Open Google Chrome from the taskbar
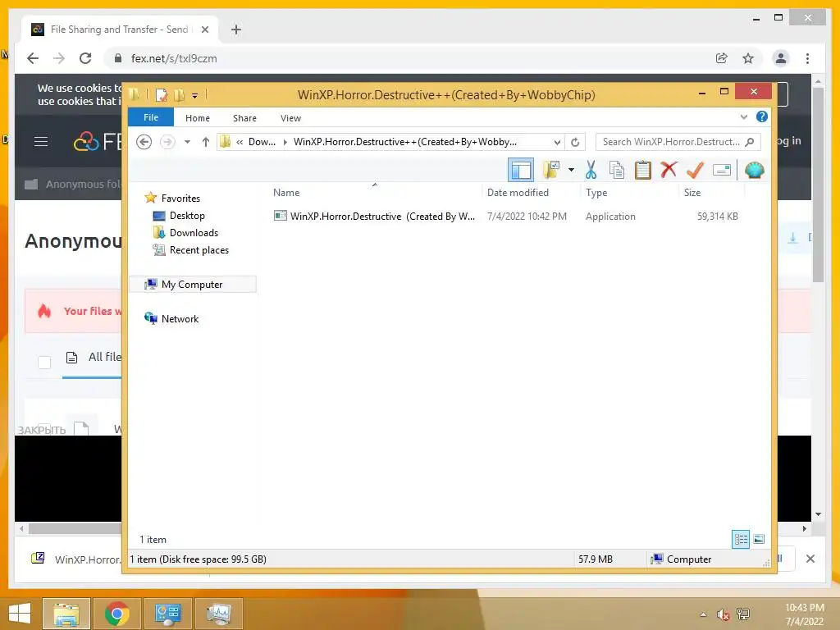Viewport: 840px width, 630px height. click(116, 614)
